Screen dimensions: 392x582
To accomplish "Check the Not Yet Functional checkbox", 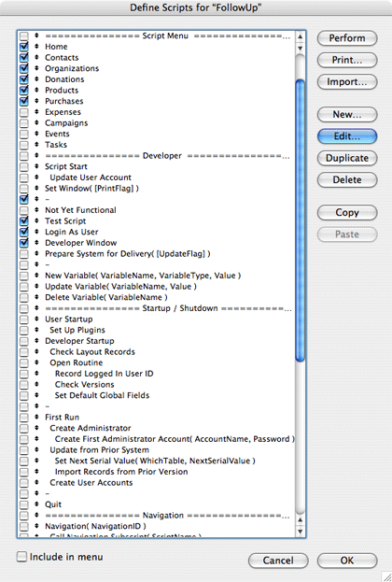I will (x=23, y=210).
